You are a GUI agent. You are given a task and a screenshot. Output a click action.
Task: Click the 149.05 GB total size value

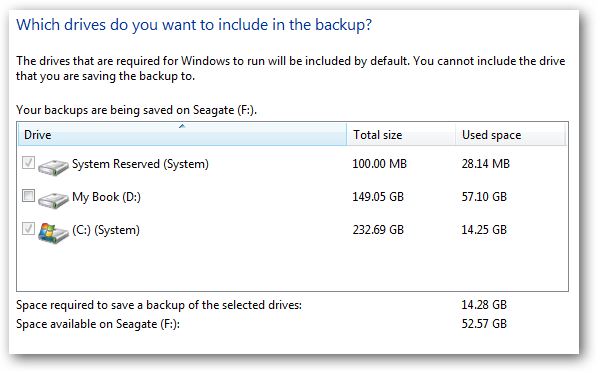click(378, 197)
